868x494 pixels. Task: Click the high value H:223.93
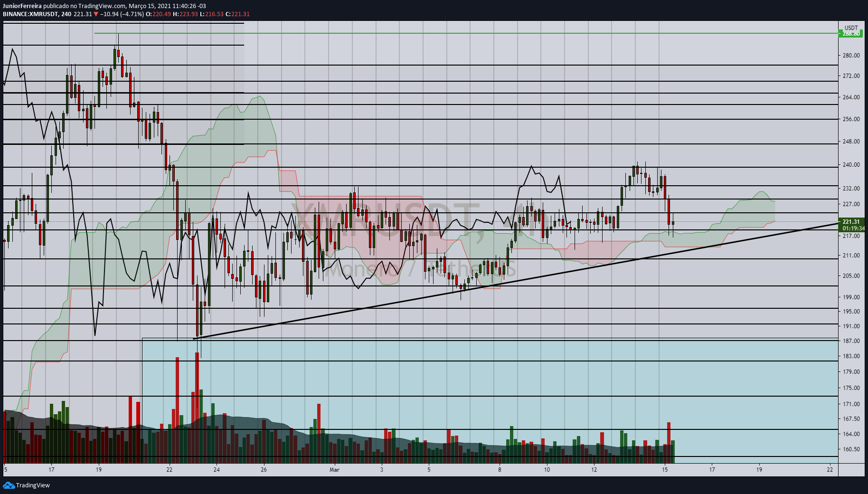pyautogui.click(x=185, y=14)
